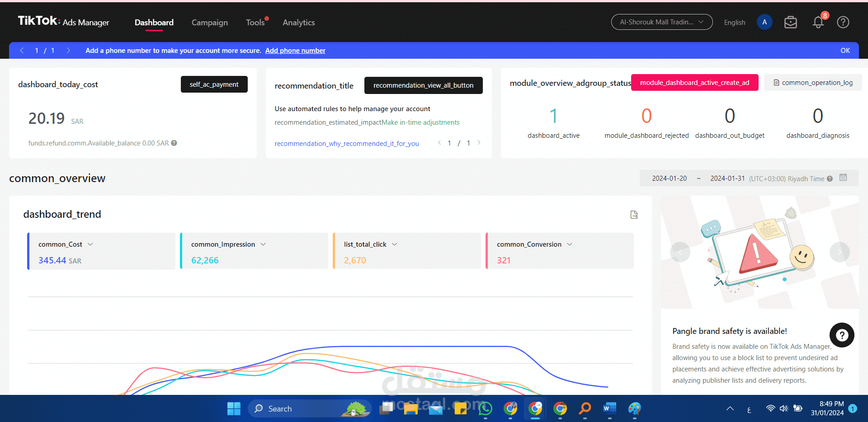Click the Riyadh Time info icon

(830, 179)
